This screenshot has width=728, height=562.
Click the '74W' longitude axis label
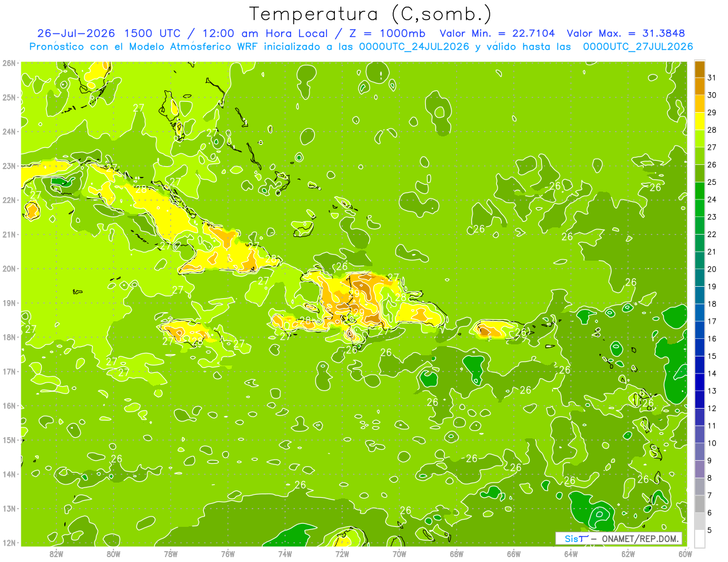tap(285, 553)
